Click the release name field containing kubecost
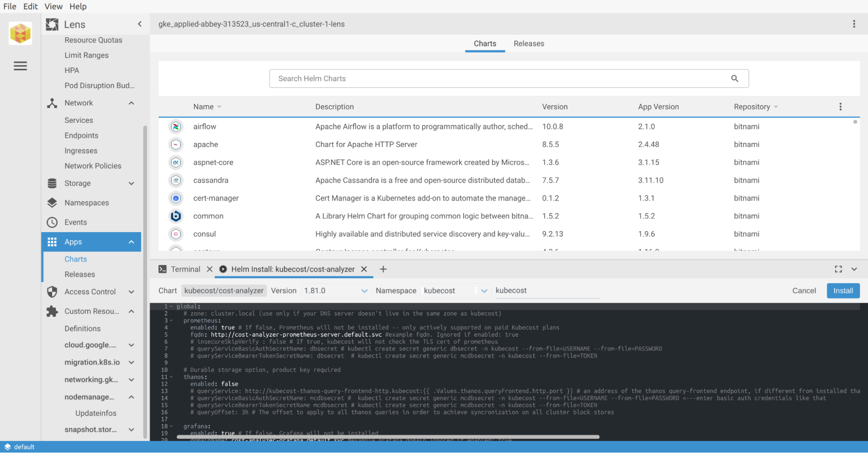Screen dimensions: 868x453 click(x=548, y=291)
